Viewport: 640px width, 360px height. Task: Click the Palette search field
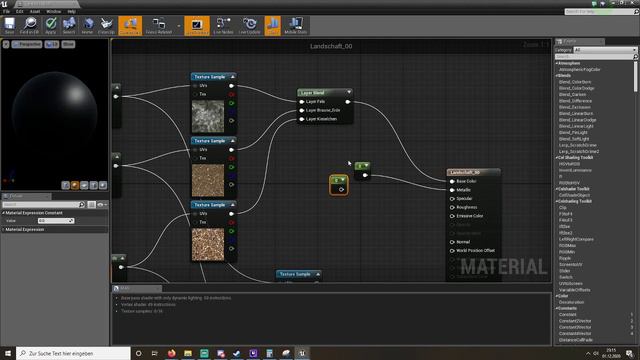pos(593,57)
